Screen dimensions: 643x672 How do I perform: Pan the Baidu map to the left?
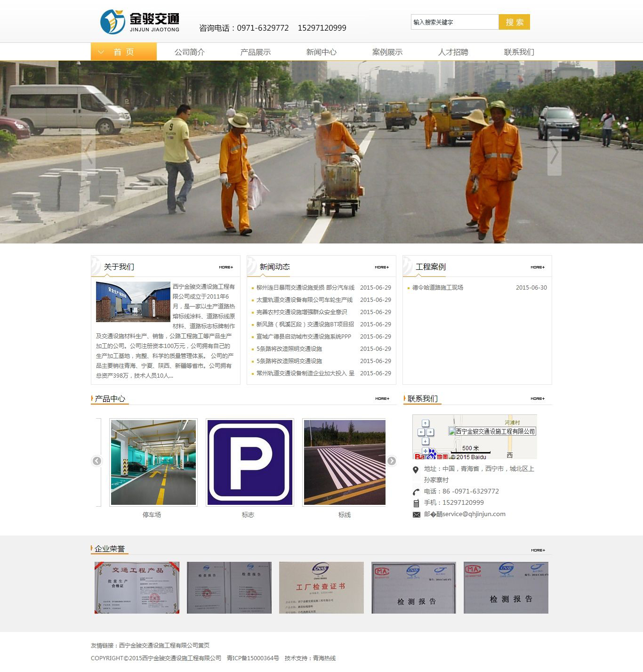click(x=421, y=432)
